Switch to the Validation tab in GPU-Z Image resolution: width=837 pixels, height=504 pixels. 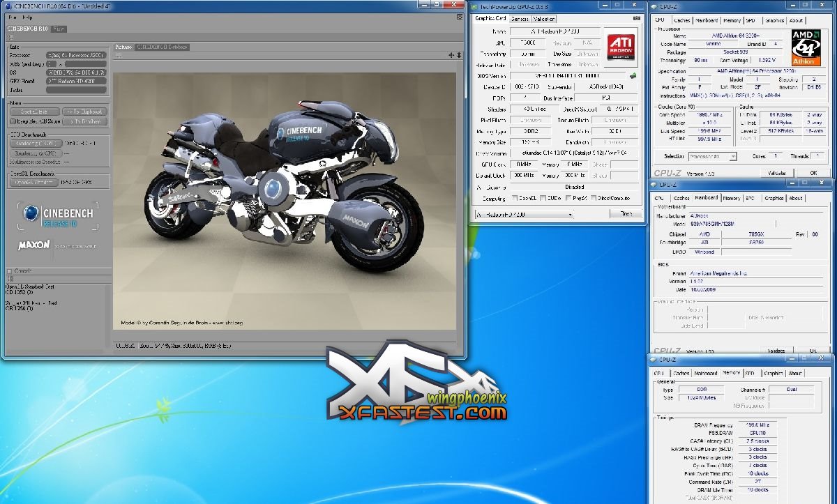(x=544, y=19)
